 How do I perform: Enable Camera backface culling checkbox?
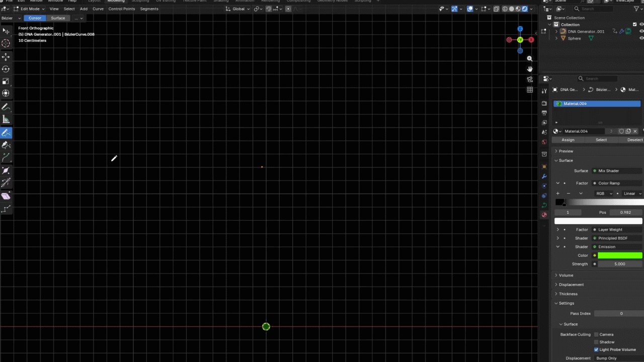coord(596,334)
